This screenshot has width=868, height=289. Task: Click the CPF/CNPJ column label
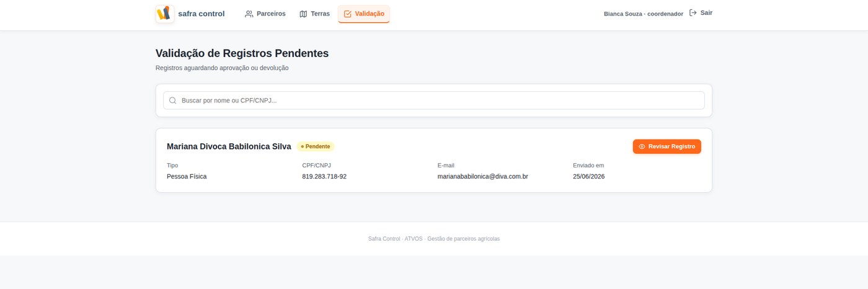[317, 166]
